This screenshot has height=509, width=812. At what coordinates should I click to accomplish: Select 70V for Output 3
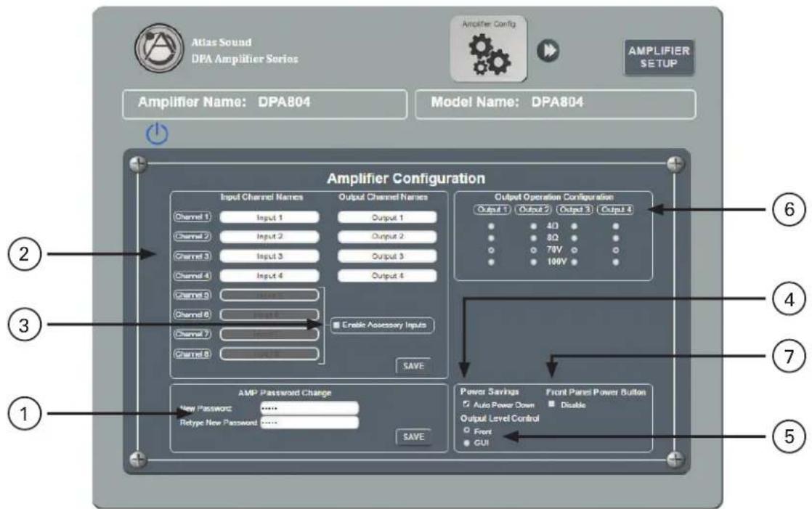575,250
